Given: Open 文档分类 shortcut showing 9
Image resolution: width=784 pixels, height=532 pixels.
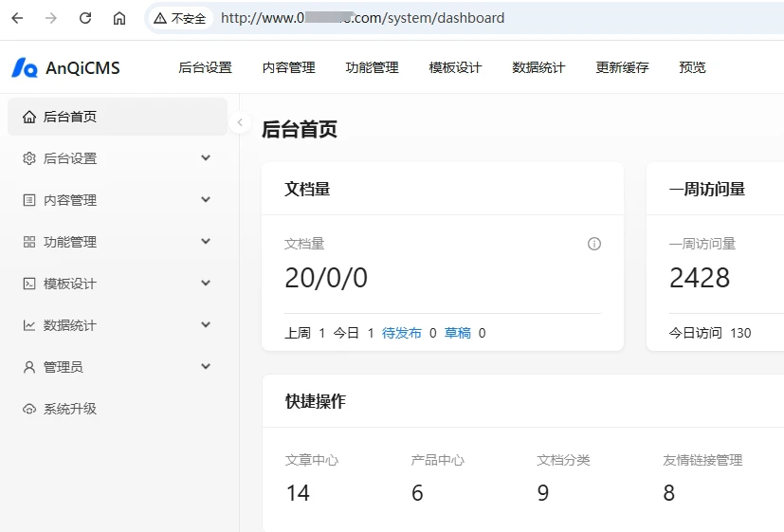Looking at the screenshot, I should [x=563, y=478].
